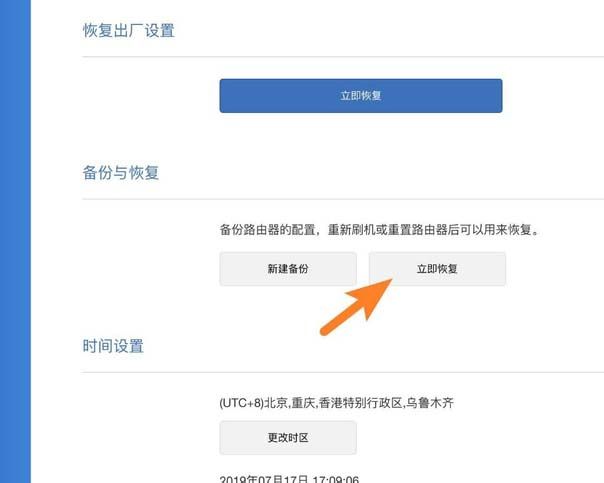Open the 更改时区 time zone button
This screenshot has height=483, width=604.
coord(288,438)
